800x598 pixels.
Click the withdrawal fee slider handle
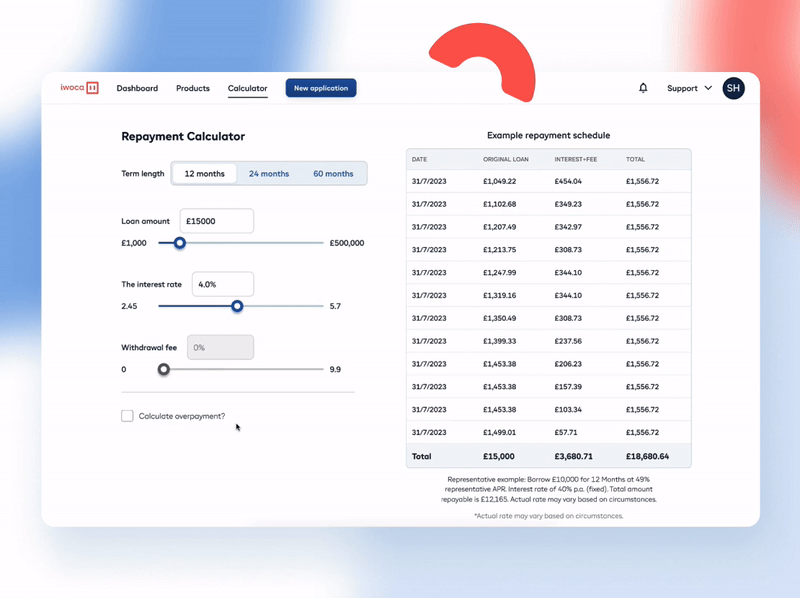163,370
